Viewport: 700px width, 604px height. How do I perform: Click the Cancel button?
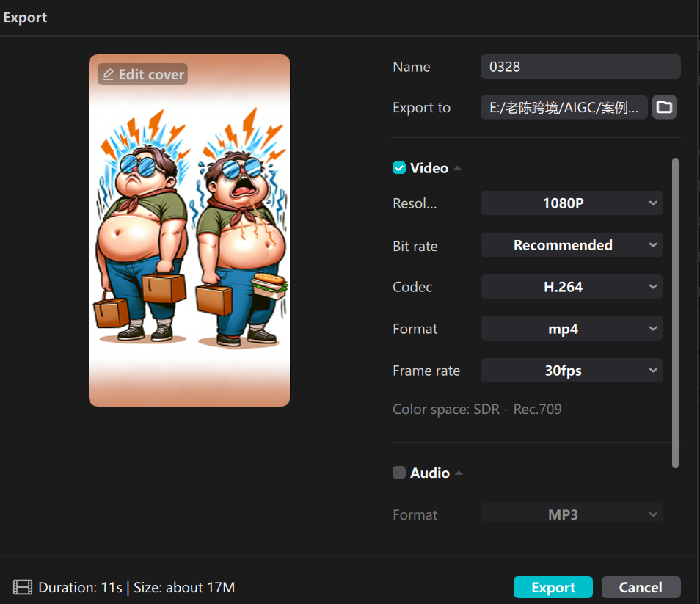[641, 587]
